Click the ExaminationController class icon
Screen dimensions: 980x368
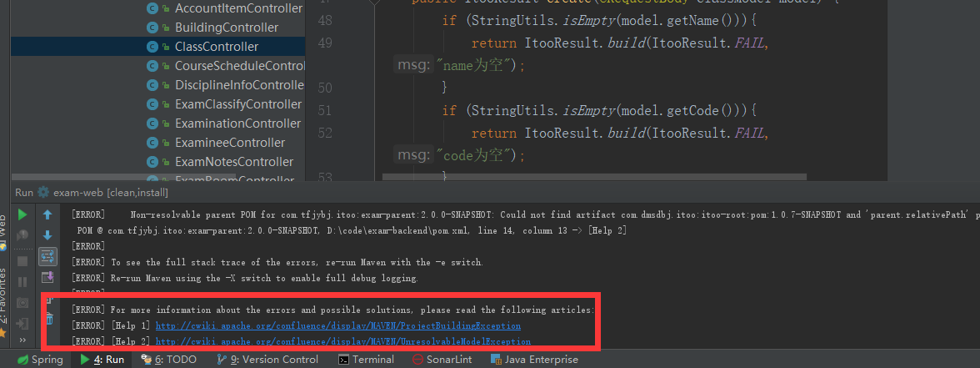point(152,124)
